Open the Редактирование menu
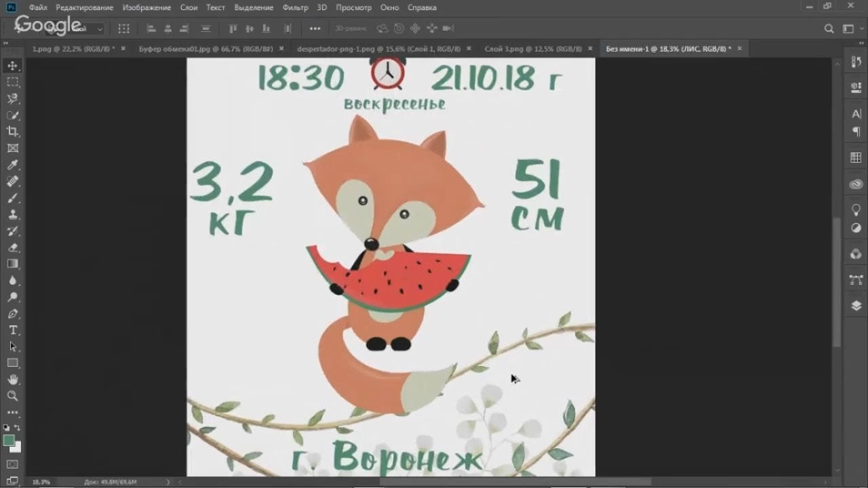The image size is (868, 488). coord(85,7)
